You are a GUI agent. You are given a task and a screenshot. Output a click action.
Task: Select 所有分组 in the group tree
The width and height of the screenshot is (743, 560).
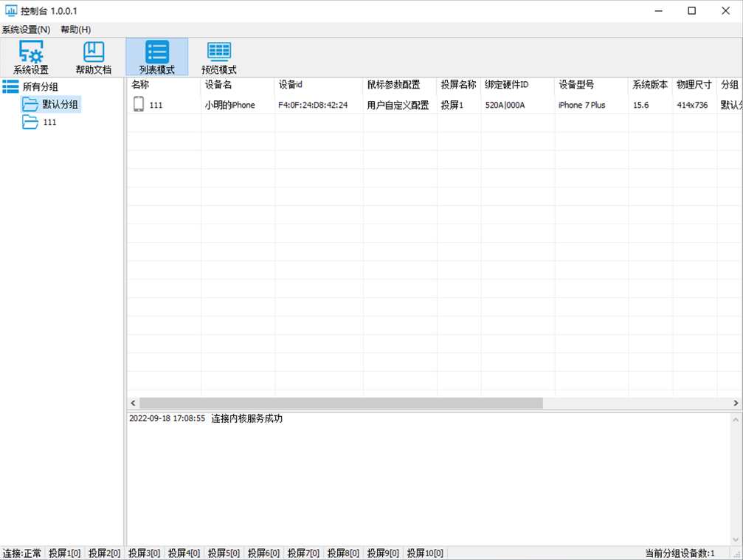(x=41, y=87)
